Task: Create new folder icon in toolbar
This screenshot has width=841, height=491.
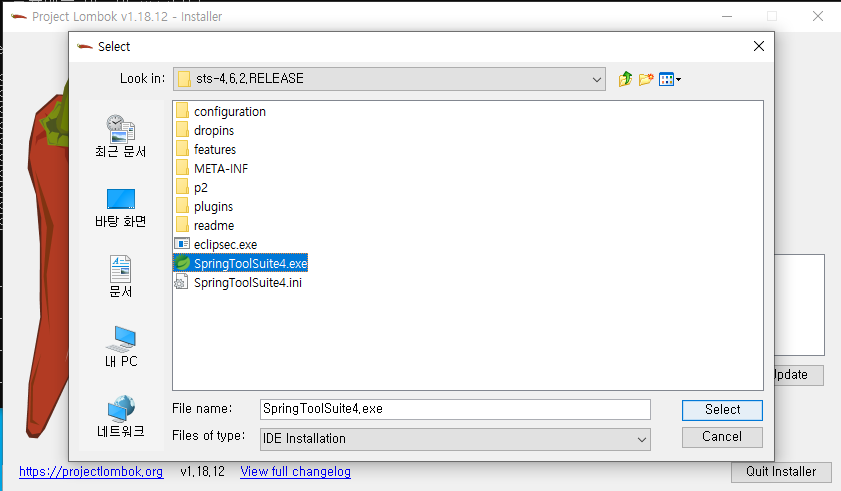Action: tap(646, 79)
